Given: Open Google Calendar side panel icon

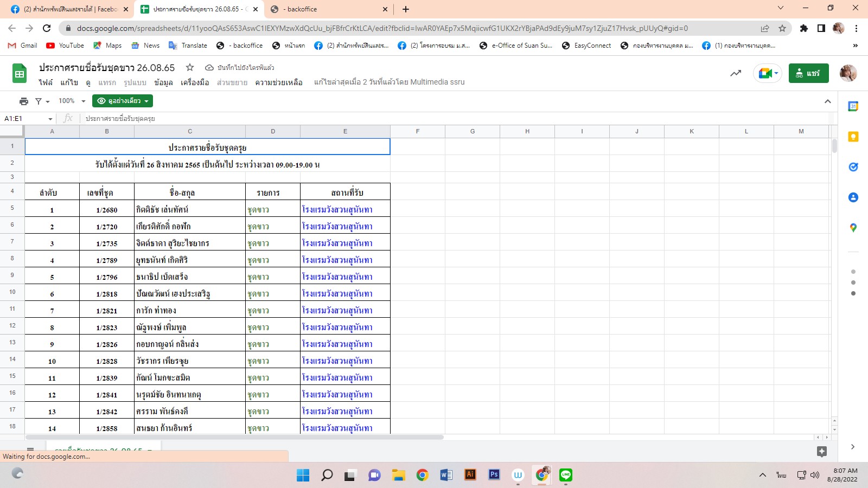Looking at the screenshot, I should [853, 106].
